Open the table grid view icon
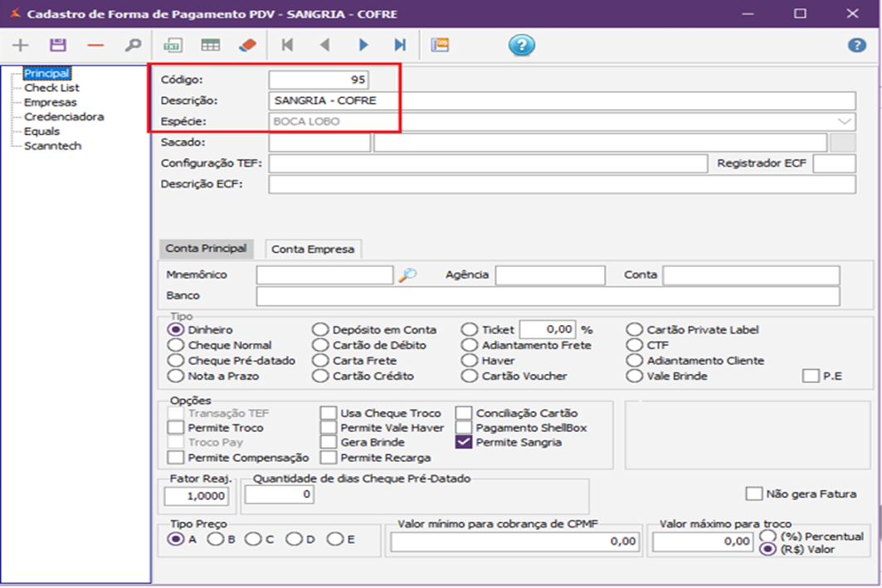Screen dimensions: 882x588 click(211, 45)
